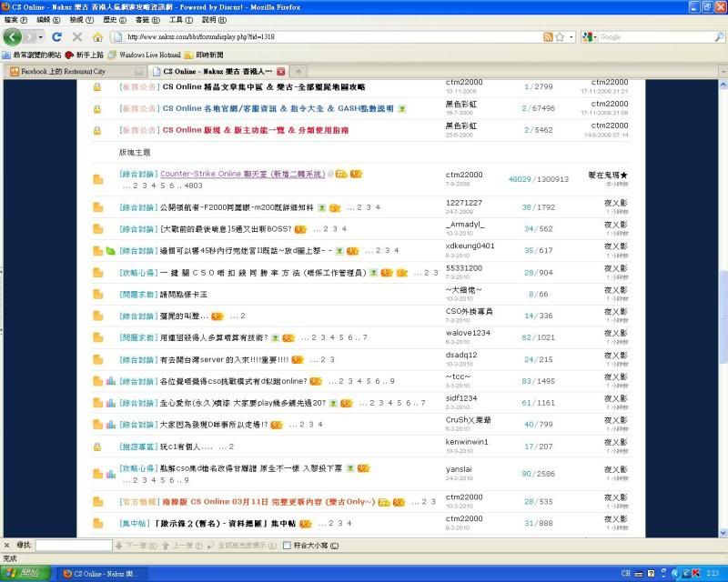Open the 最常瀏覽的網站 bookmarks folder
This screenshot has height=582, width=728.
tap(32, 55)
